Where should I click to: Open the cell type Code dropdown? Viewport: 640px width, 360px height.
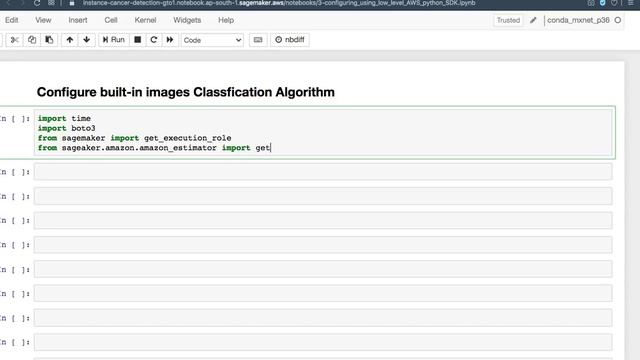(212, 40)
